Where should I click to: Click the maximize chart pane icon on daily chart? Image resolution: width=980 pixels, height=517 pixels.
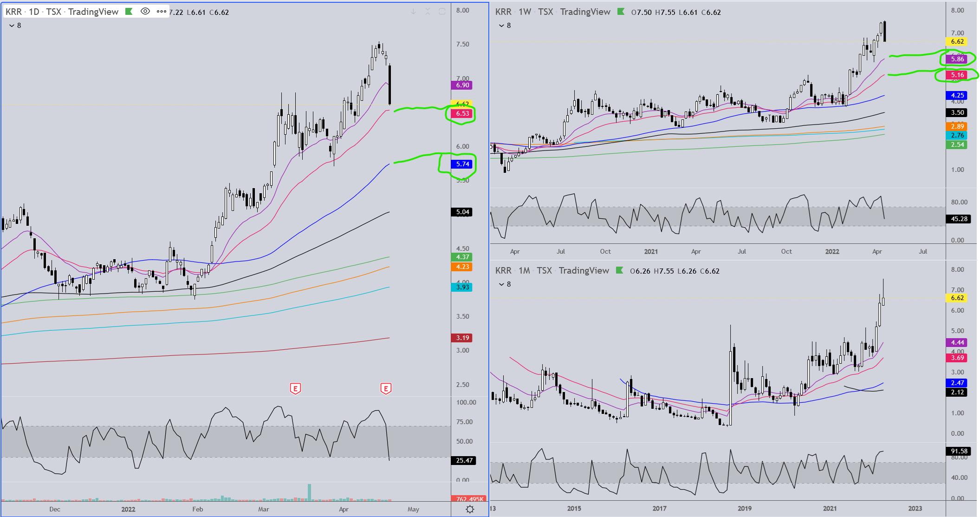pos(442,12)
